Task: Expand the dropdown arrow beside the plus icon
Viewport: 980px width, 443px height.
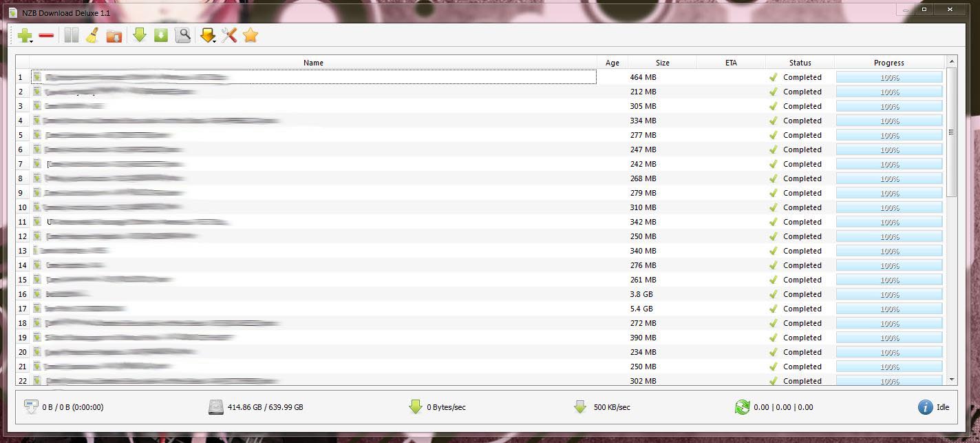Action: click(x=32, y=41)
